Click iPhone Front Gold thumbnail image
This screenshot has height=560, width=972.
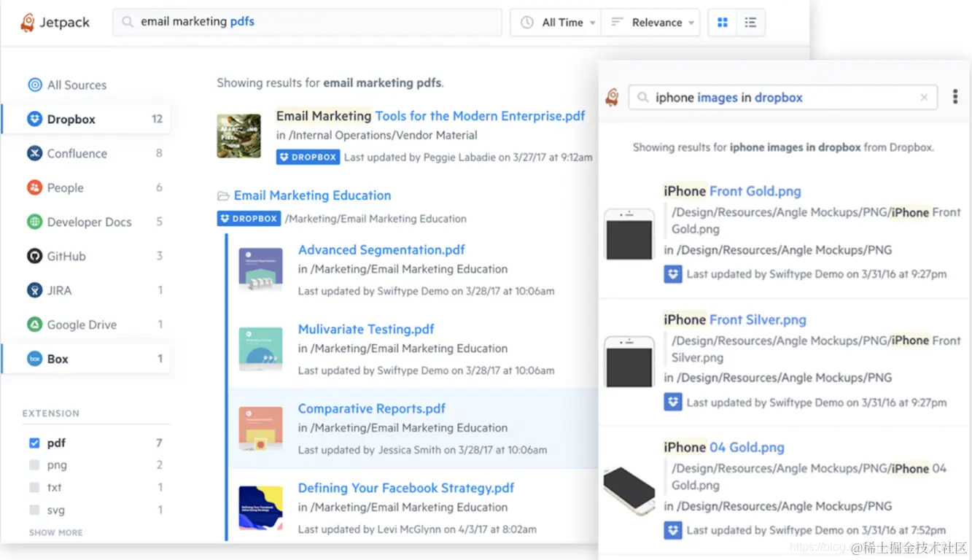click(x=629, y=234)
